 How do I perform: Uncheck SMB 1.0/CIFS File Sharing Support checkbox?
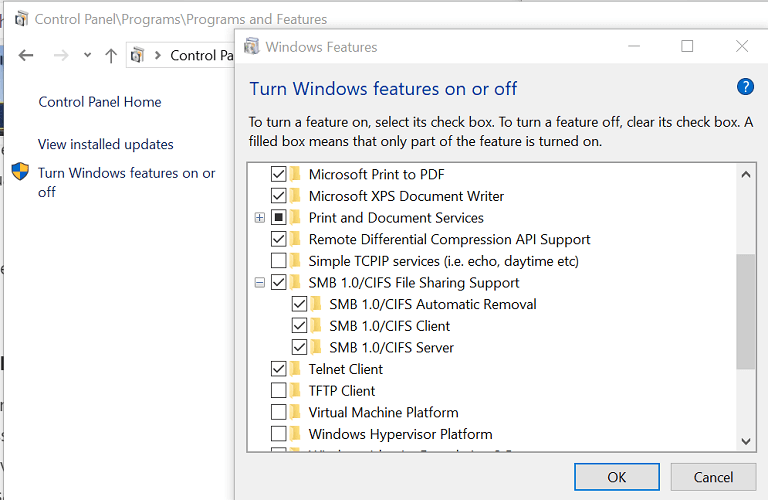coord(279,282)
